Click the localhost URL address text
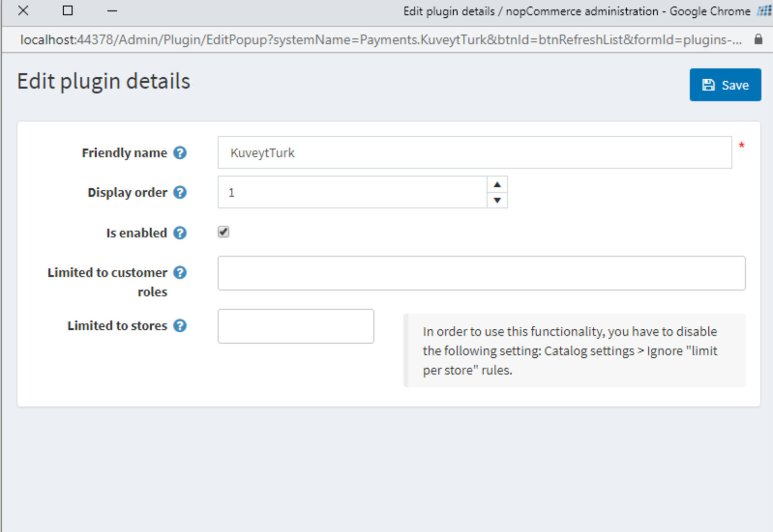The width and height of the screenshot is (773, 532). [x=381, y=40]
